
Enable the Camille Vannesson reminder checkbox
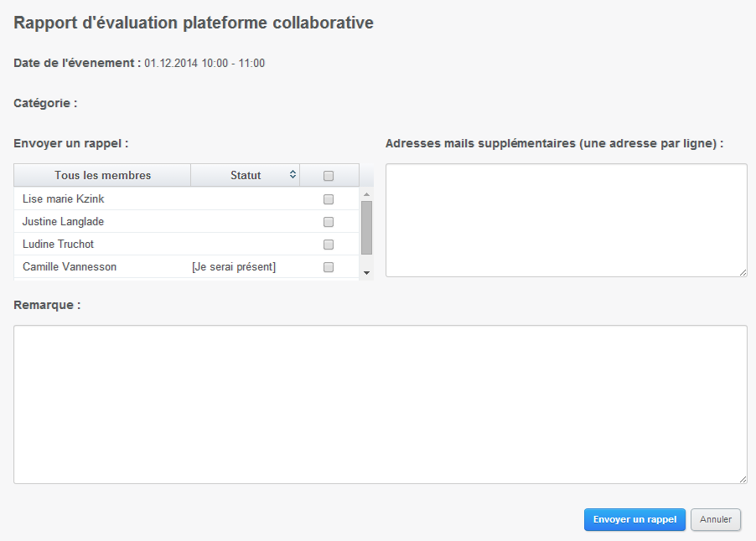329,267
